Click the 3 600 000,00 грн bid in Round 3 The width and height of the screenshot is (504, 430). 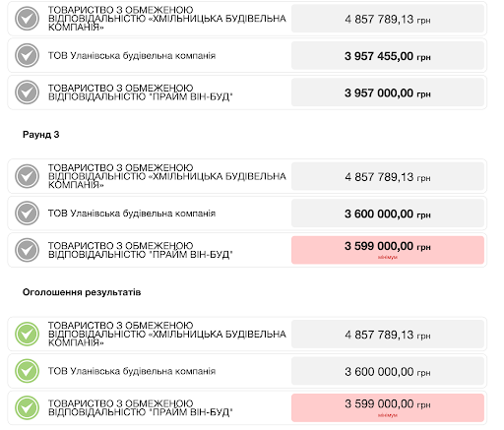point(388,214)
